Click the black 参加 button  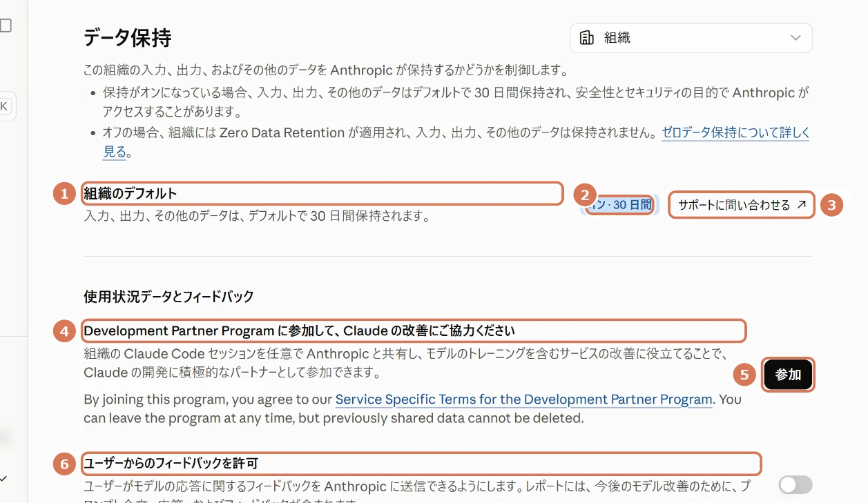click(788, 375)
